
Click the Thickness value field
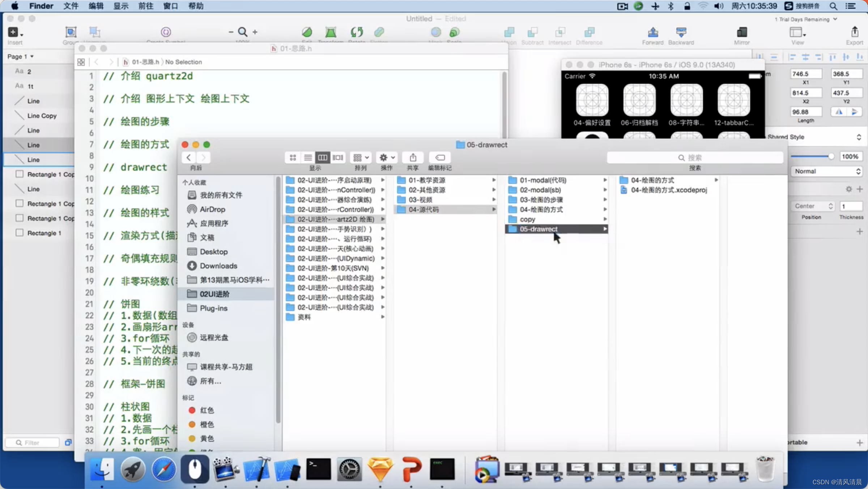point(851,206)
